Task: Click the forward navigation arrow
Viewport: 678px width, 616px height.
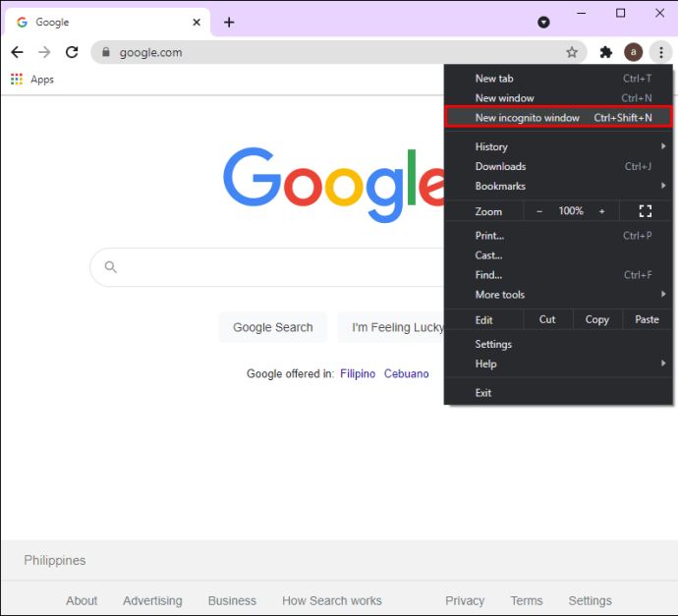Action: (44, 52)
